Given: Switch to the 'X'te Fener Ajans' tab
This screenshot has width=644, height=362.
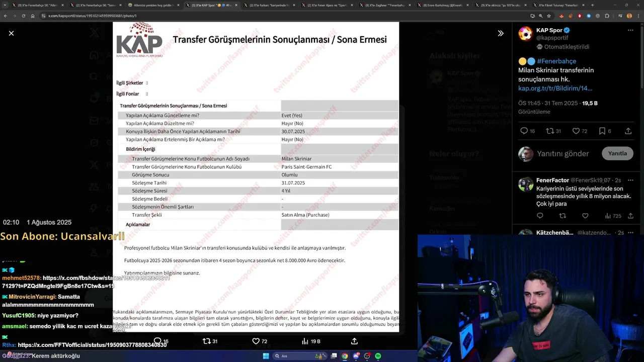Looking at the screenshot, I should pyautogui.click(x=327, y=5).
